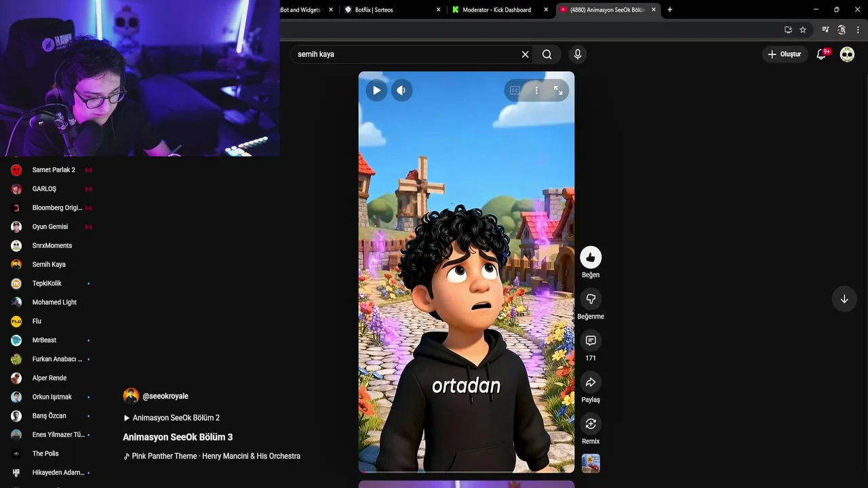Open the Shorts more options menu
This screenshot has width=868, height=488.
click(x=536, y=90)
